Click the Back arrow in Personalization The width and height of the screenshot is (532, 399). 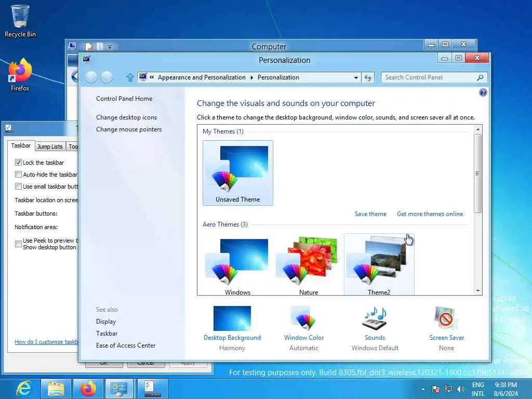pyautogui.click(x=91, y=77)
